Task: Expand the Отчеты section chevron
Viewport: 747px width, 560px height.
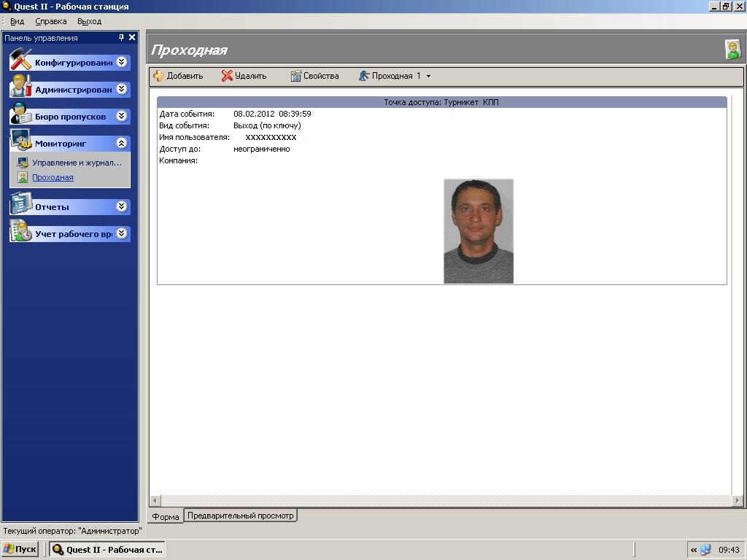Action: pos(122,206)
